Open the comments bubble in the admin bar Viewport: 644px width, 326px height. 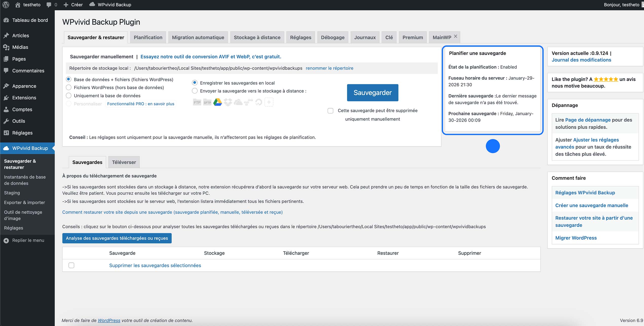pos(48,5)
